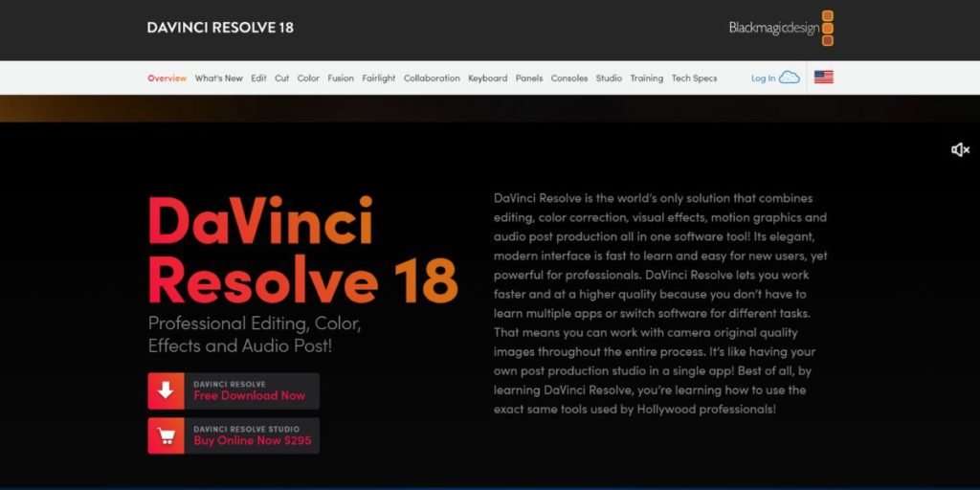
Task: Open the Overview tab
Action: (x=167, y=78)
